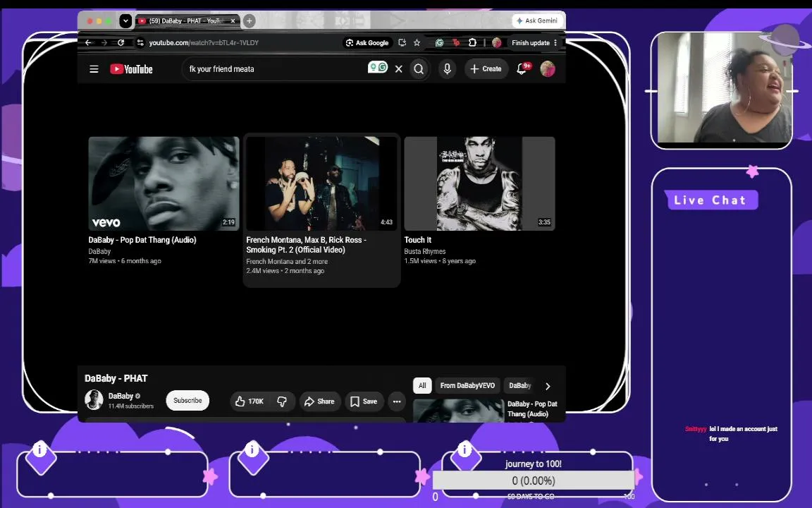The image size is (812, 508).
Task: Go back using the browser back arrow
Action: [x=89, y=42]
